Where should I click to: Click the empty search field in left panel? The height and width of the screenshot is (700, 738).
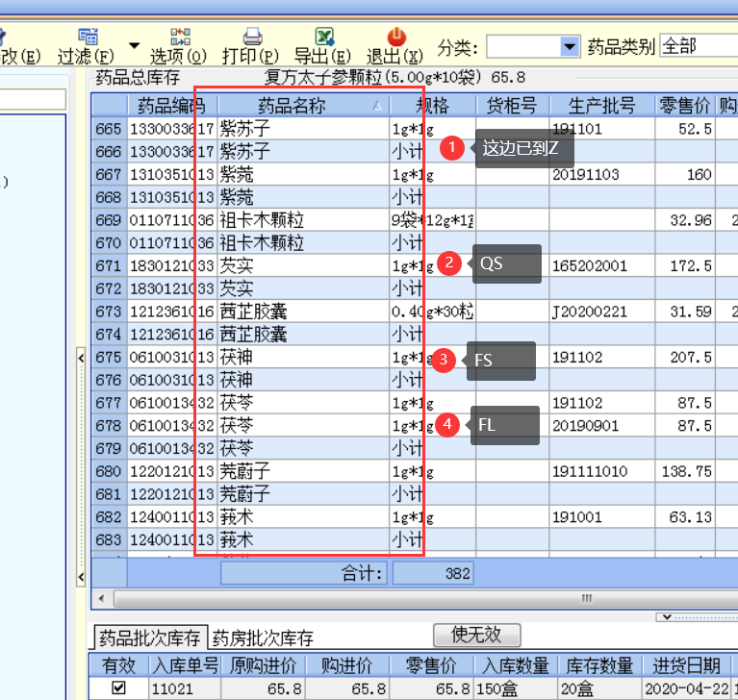click(x=32, y=99)
